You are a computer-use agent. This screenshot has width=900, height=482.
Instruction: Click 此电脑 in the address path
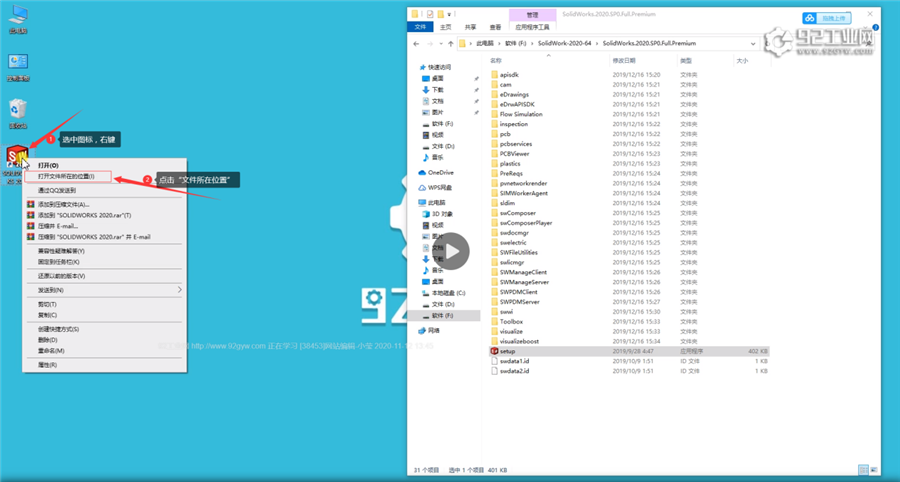[x=486, y=44]
